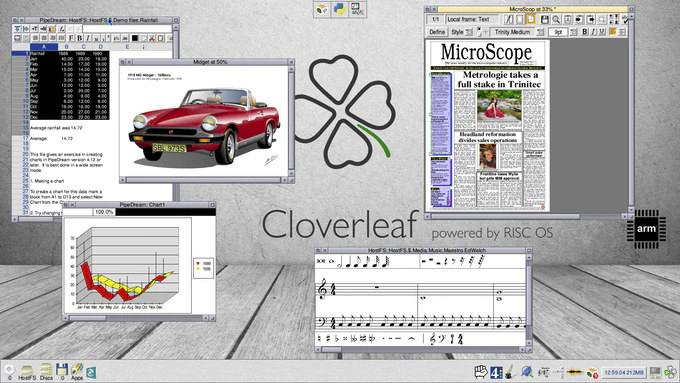Click the 100.0% zoom field in Chart1 window

pos(104,212)
